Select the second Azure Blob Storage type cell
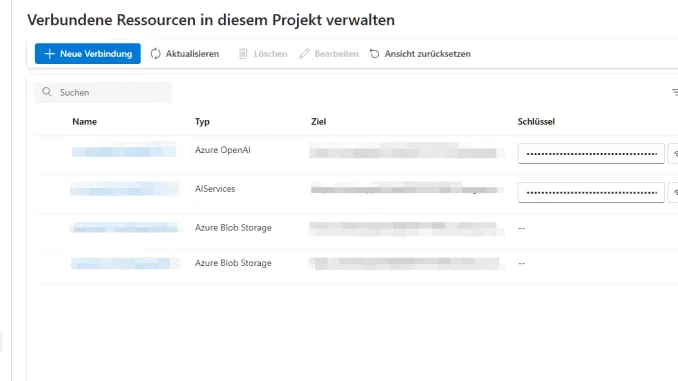Image resolution: width=678 pixels, height=381 pixels. click(x=233, y=263)
